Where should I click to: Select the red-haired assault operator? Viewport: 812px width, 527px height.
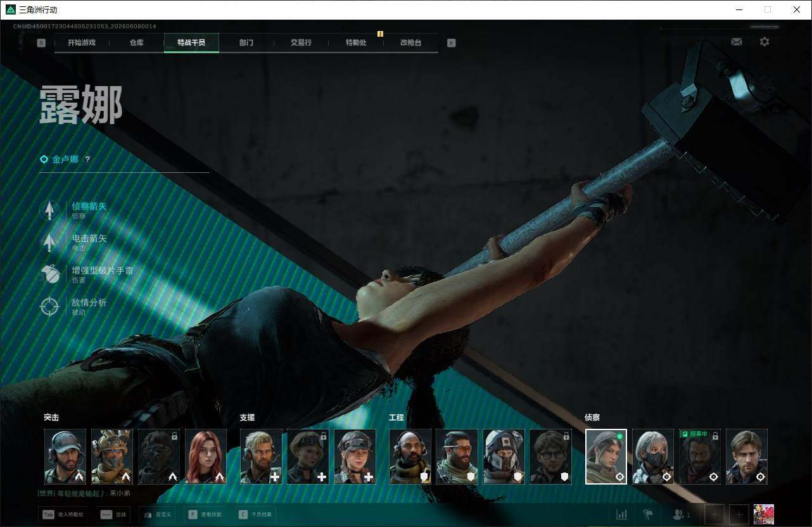[x=206, y=457]
